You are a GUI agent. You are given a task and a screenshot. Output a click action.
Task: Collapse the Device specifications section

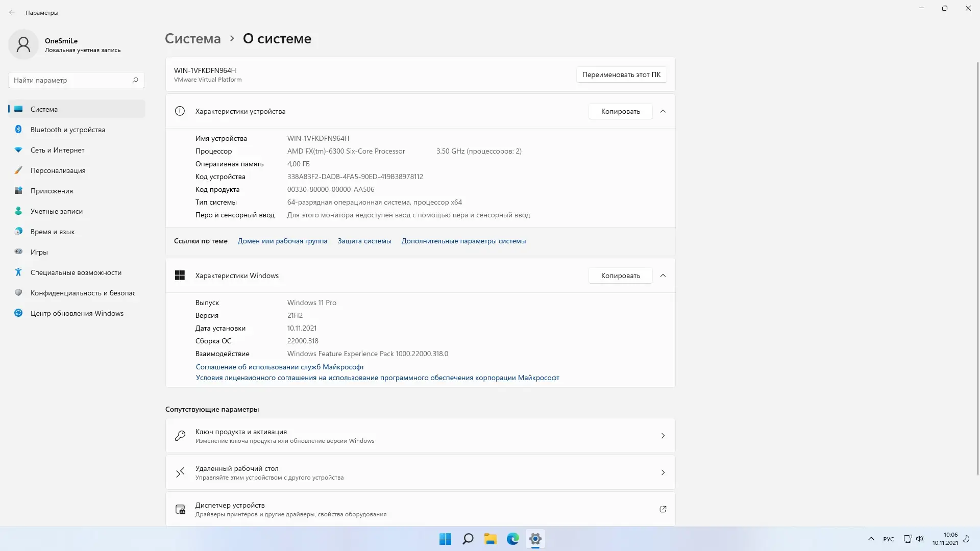tap(663, 111)
